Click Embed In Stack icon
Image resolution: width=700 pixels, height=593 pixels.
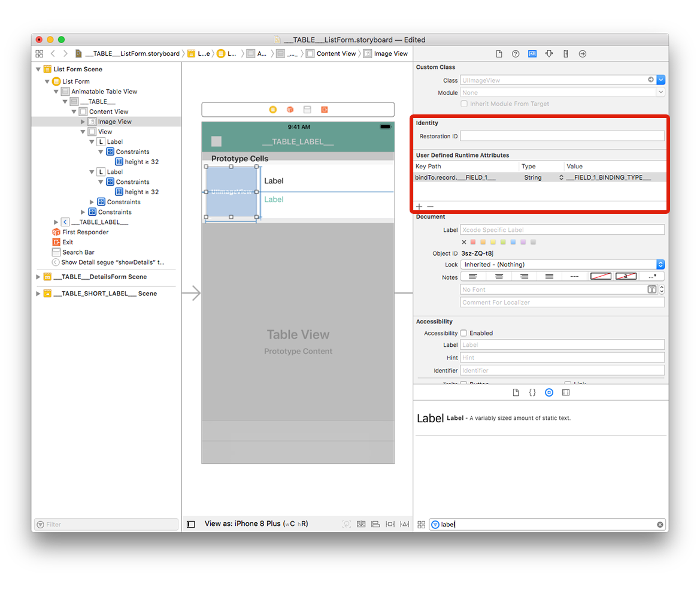[361, 524]
